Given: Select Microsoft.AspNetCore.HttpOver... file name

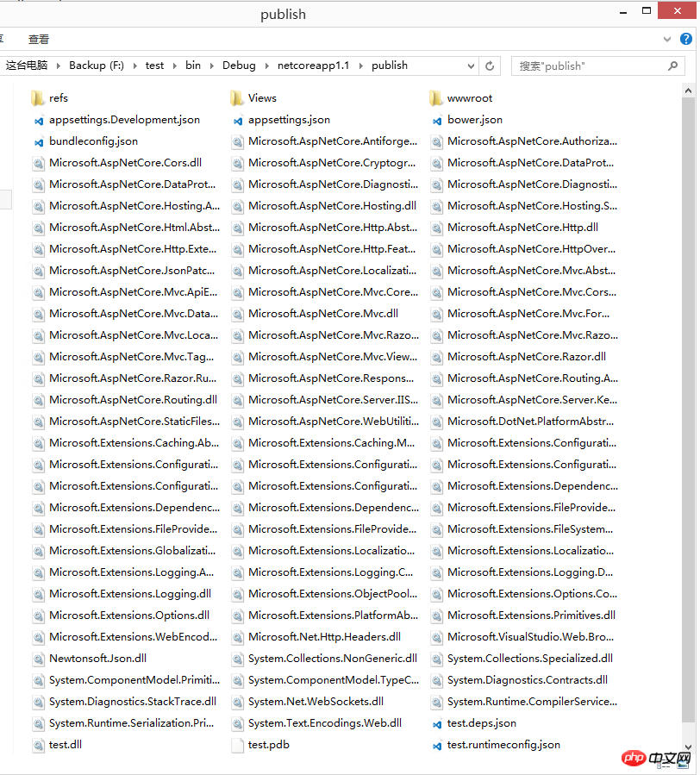Looking at the screenshot, I should point(531,250).
